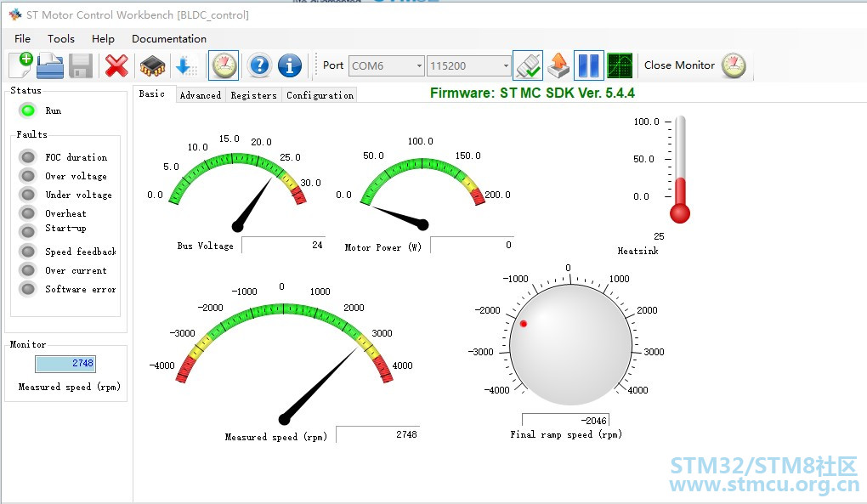The image size is (867, 504).
Task: Click the Speed feedback fault indicator
Action: click(x=28, y=252)
